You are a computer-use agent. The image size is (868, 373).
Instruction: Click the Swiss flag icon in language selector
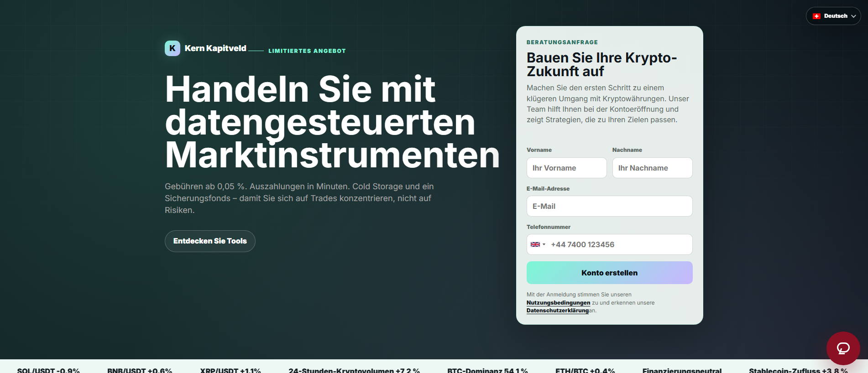point(816,16)
